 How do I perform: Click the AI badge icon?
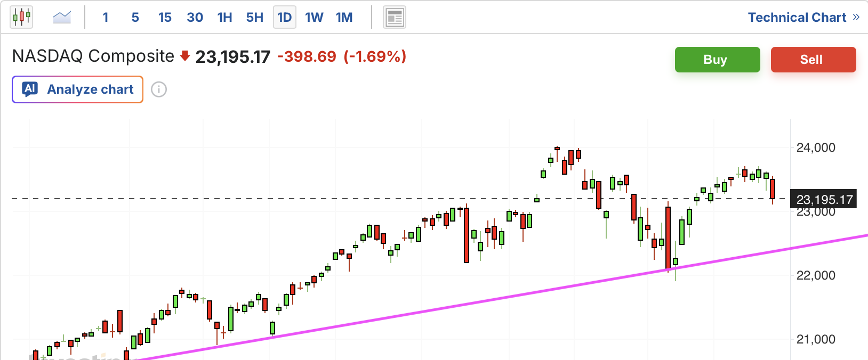coord(30,89)
